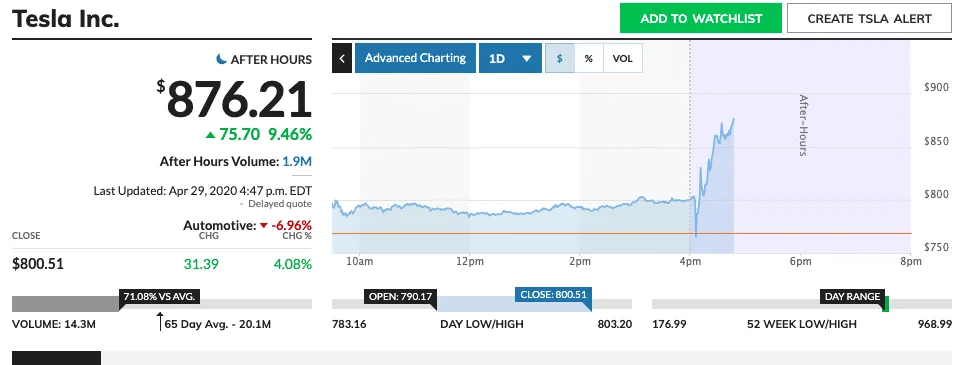This screenshot has height=365, width=966.
Task: Click the 8pm label on chart axis
Action: [911, 261]
